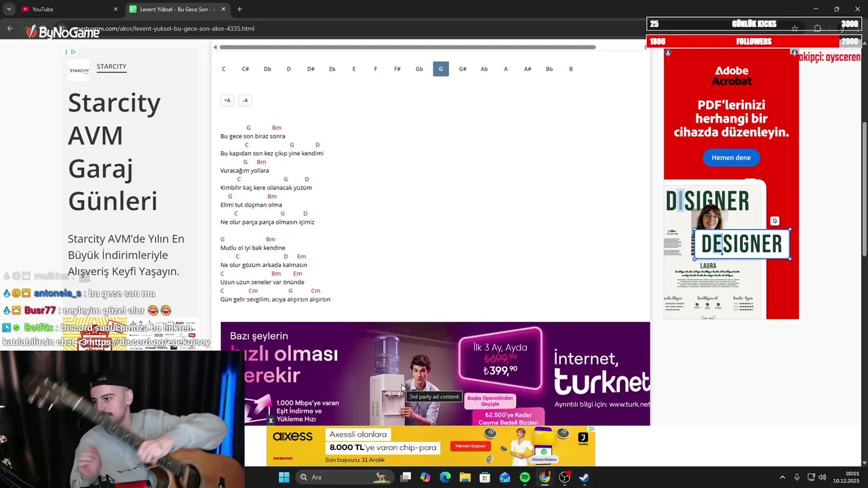Open Microsoft Edge from the taskbar
Image resolution: width=868 pixels, height=488 pixels.
(x=445, y=477)
